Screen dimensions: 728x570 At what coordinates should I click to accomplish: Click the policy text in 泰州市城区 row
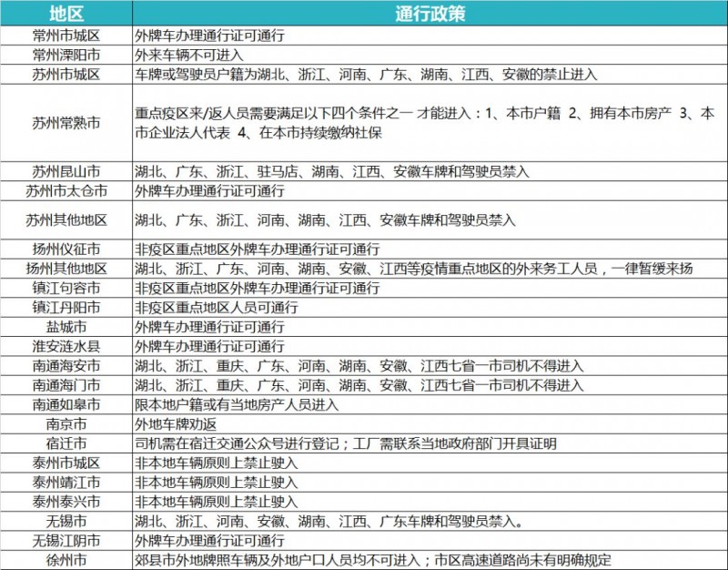pos(217,463)
